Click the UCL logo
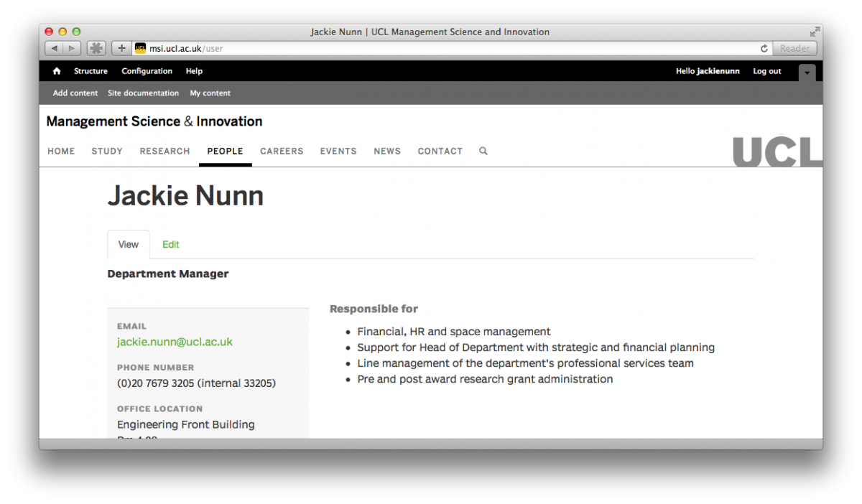The image size is (862, 504). (x=777, y=151)
